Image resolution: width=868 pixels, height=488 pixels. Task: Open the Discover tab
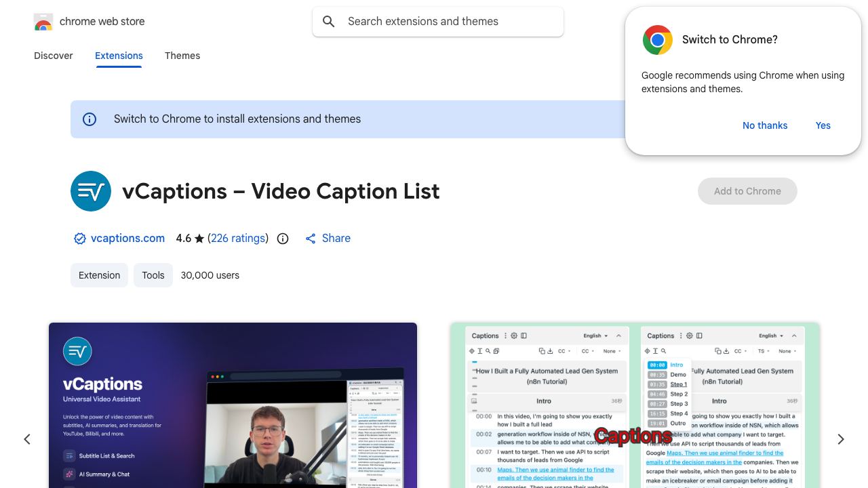click(x=54, y=56)
